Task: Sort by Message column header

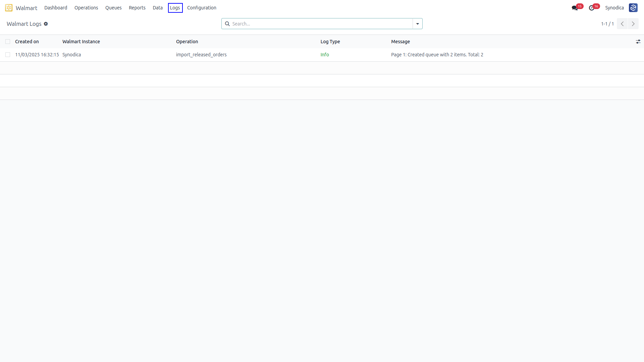Action: pos(400,42)
